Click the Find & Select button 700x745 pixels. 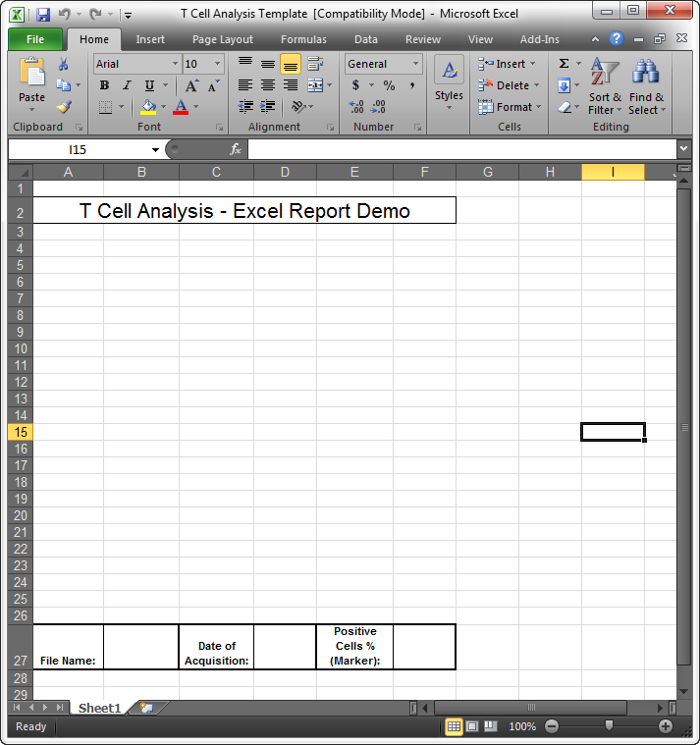click(x=646, y=88)
